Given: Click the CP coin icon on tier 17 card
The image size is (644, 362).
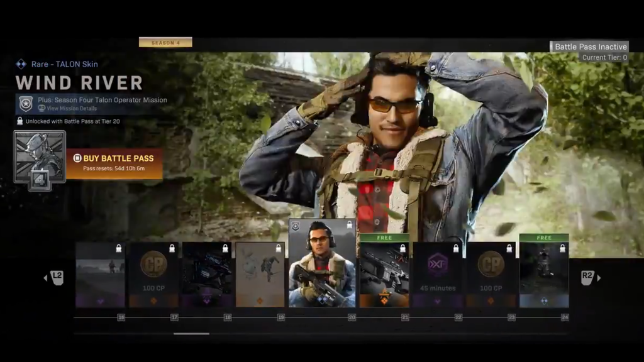Looking at the screenshot, I should coord(153,264).
